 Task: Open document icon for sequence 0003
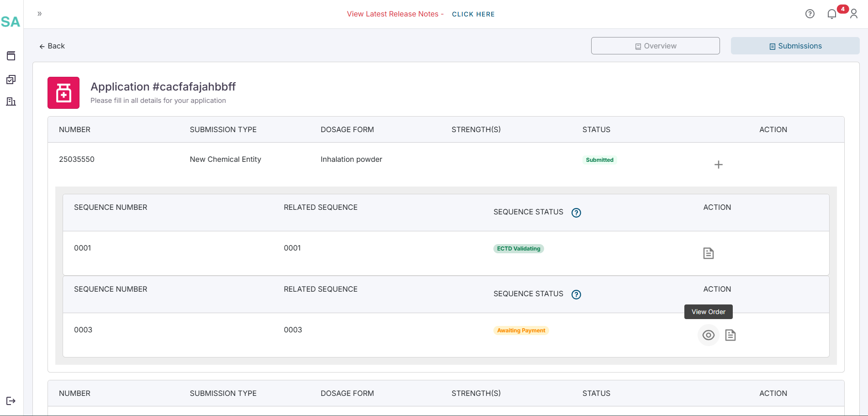[730, 335]
